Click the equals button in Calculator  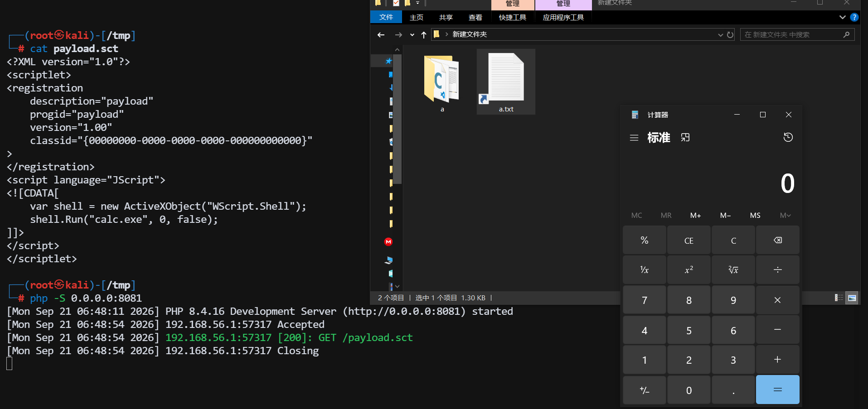pyautogui.click(x=778, y=390)
